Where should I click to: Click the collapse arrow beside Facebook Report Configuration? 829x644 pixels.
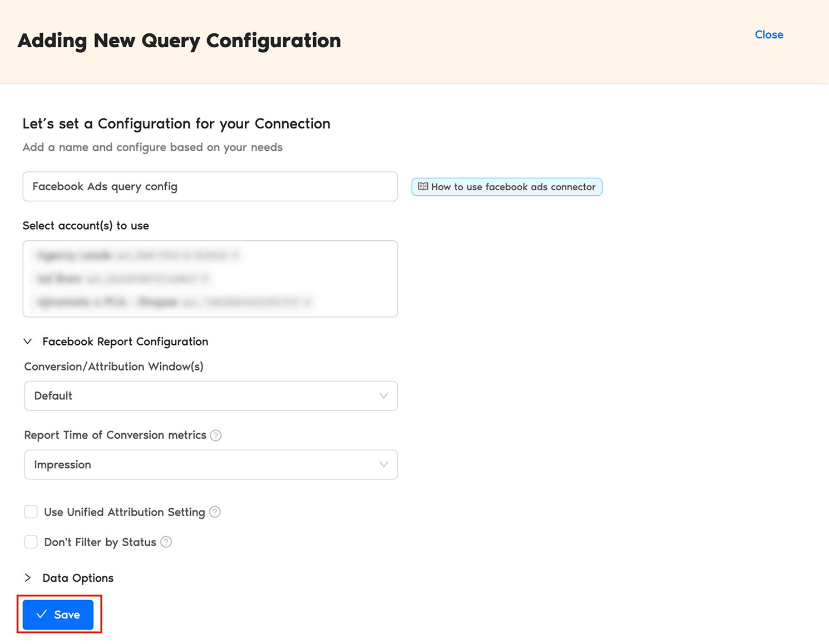click(28, 341)
